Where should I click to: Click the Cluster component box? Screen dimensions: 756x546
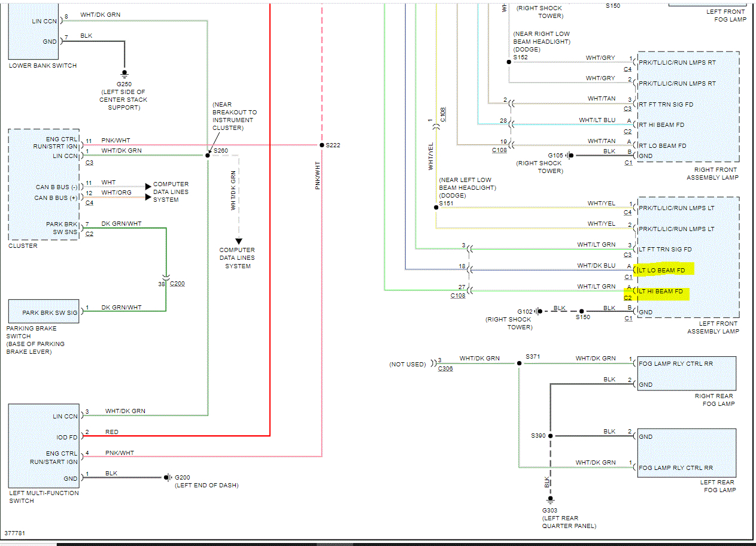click(x=44, y=184)
